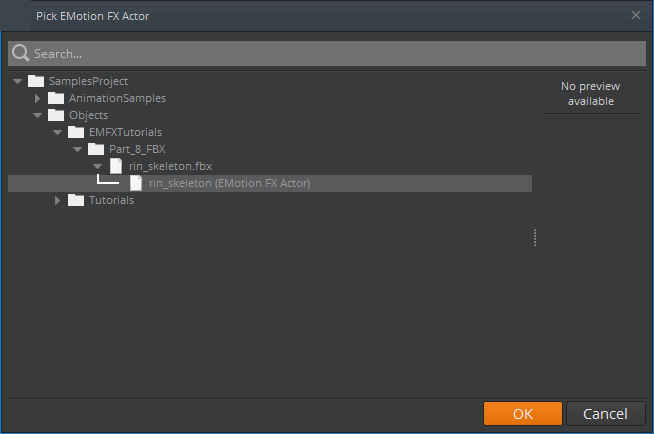Viewport: 654px width, 434px height.
Task: Click the Part_8_FBX folder icon
Action: pyautogui.click(x=96, y=149)
